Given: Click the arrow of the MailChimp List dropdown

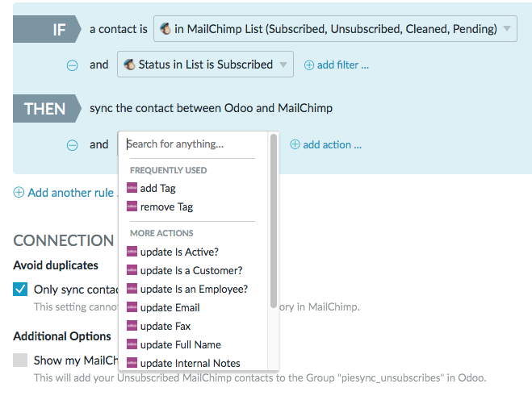Looking at the screenshot, I should click(507, 29).
